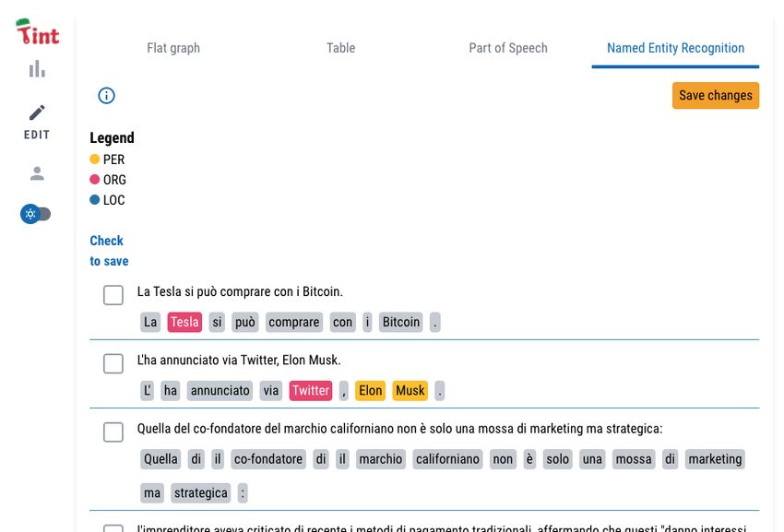Open the user profile icon

[37, 173]
